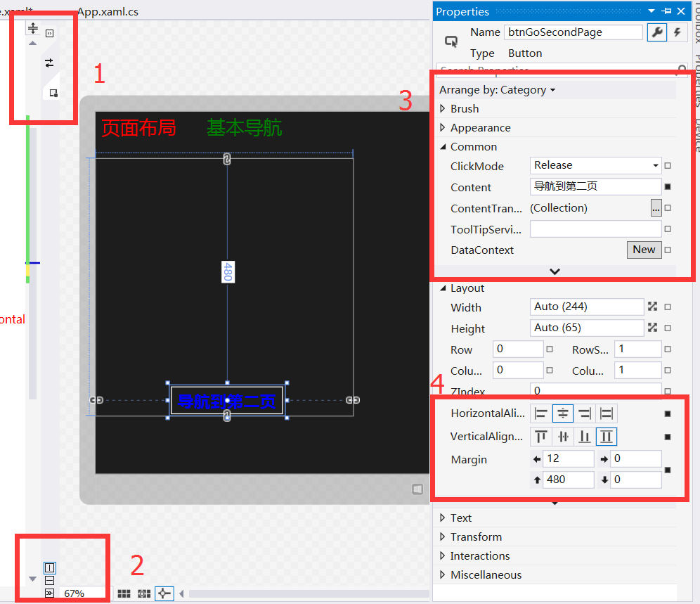This screenshot has width=700, height=604.
Task: Click the properties wrench icon
Action: tap(656, 32)
